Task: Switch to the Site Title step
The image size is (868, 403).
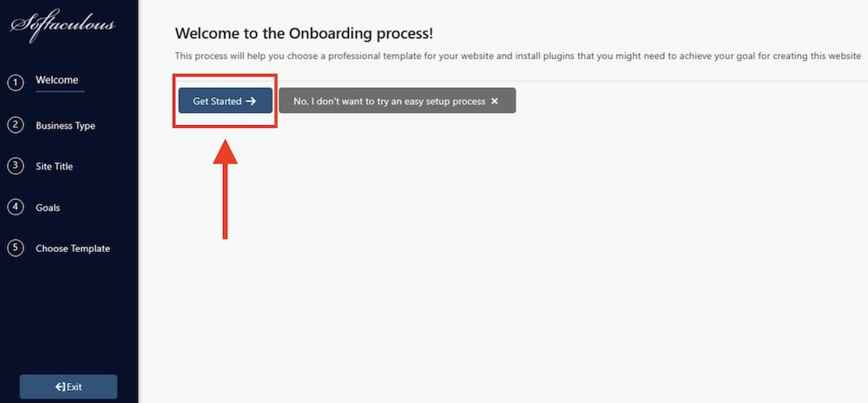Action: (x=54, y=167)
